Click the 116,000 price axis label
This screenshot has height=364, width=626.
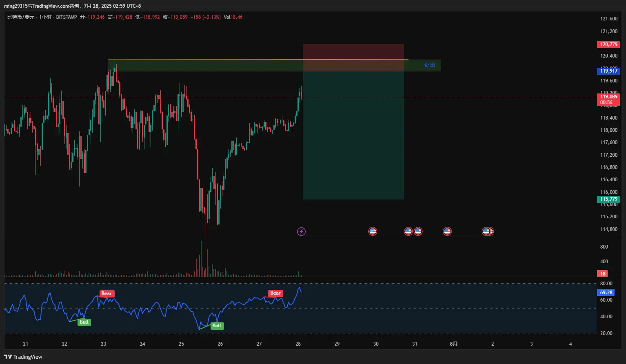[609, 192]
